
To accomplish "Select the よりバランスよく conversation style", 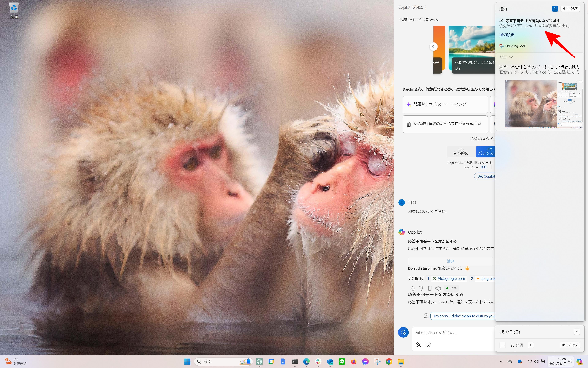I will (486, 152).
